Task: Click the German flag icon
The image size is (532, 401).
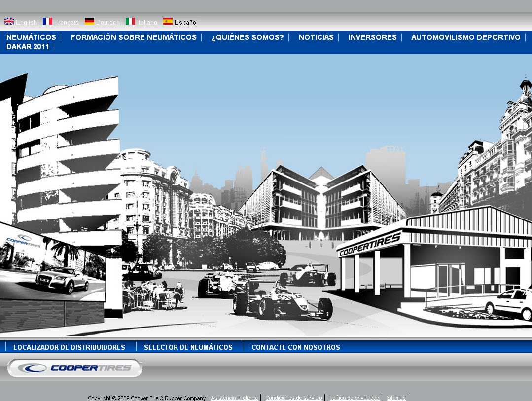Action: coord(90,21)
